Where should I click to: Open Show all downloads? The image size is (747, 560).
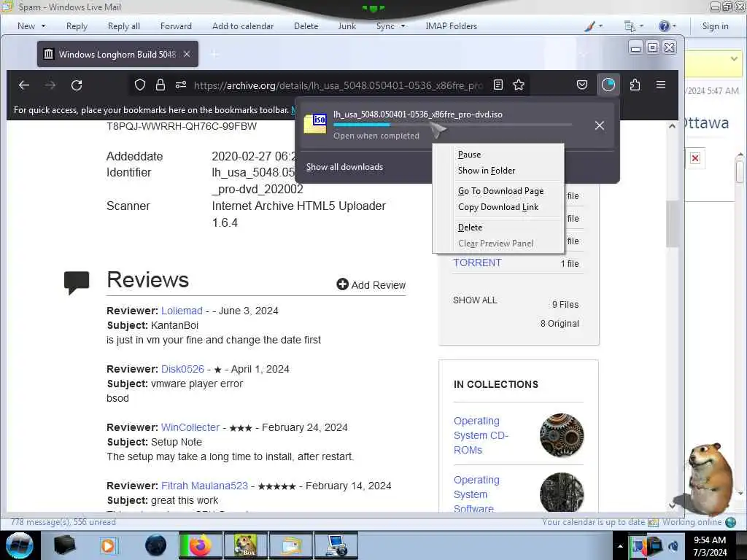(x=344, y=167)
